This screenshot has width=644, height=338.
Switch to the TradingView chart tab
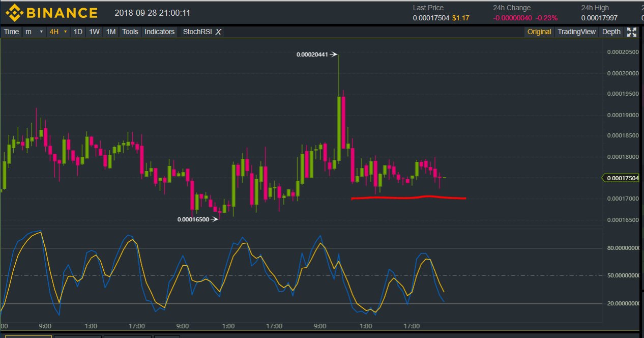576,32
